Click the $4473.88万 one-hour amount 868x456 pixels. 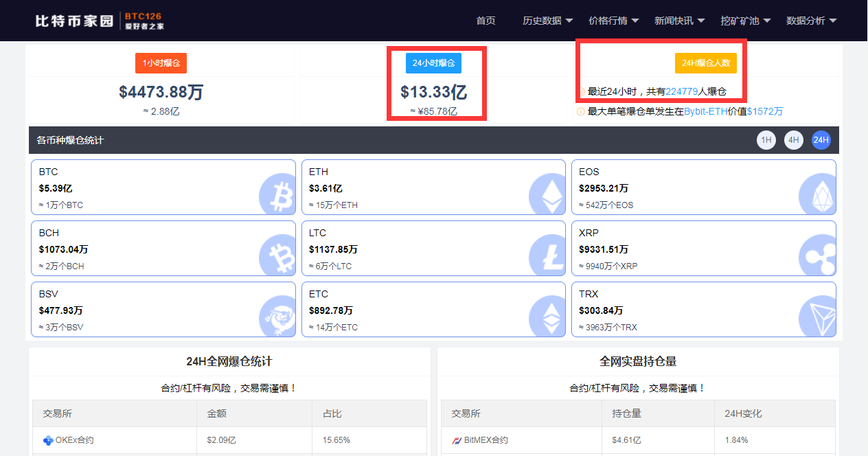tap(161, 92)
